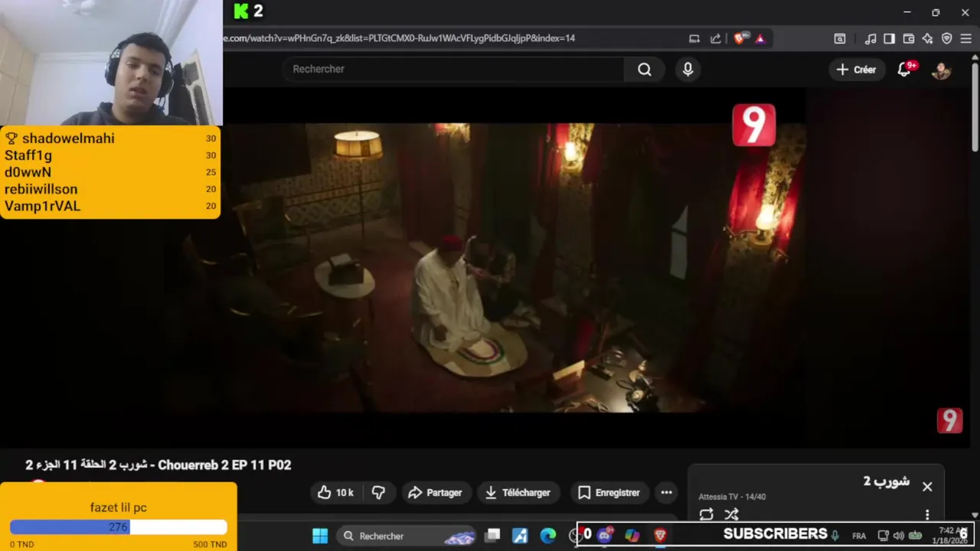
Task: Click the شورب 2 playlist title
Action: pyautogui.click(x=887, y=481)
